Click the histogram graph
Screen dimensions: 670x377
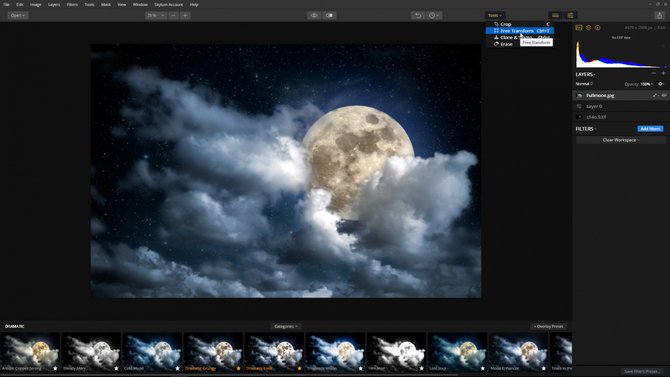tap(620, 54)
